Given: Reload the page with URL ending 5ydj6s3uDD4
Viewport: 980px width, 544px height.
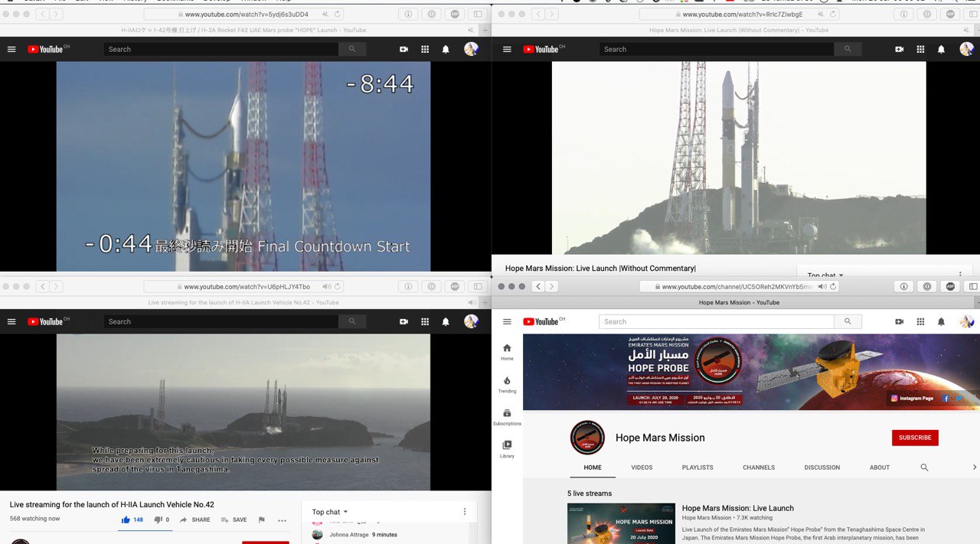Looking at the screenshot, I should [x=338, y=14].
